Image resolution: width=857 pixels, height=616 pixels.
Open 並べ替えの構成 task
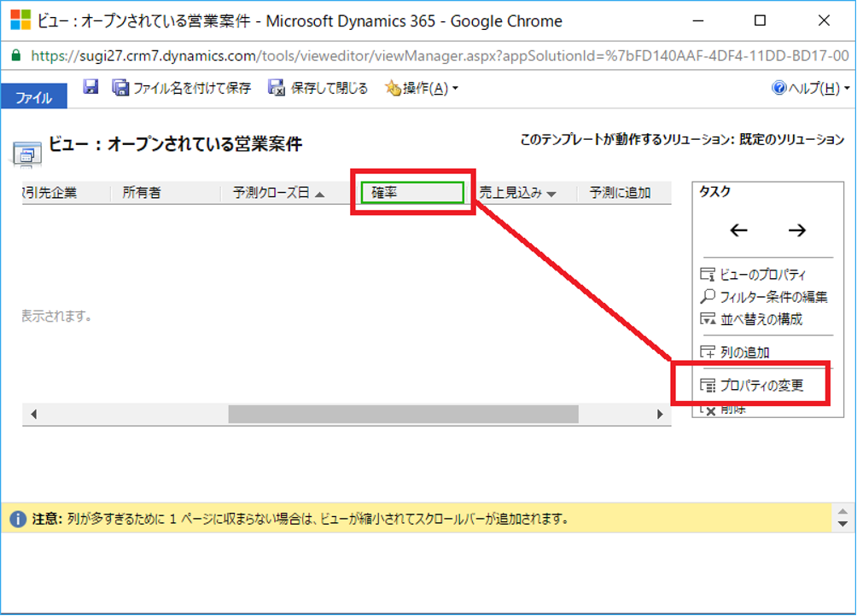(x=751, y=319)
